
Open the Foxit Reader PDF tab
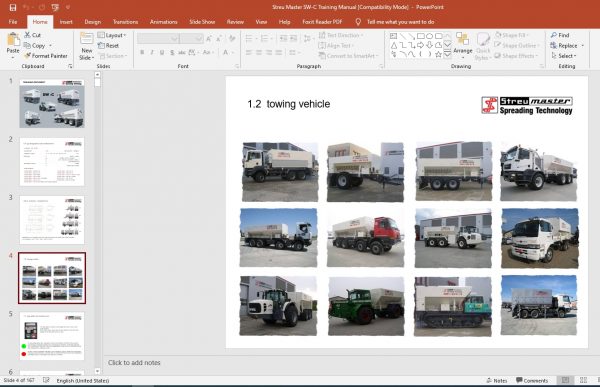pyautogui.click(x=322, y=22)
